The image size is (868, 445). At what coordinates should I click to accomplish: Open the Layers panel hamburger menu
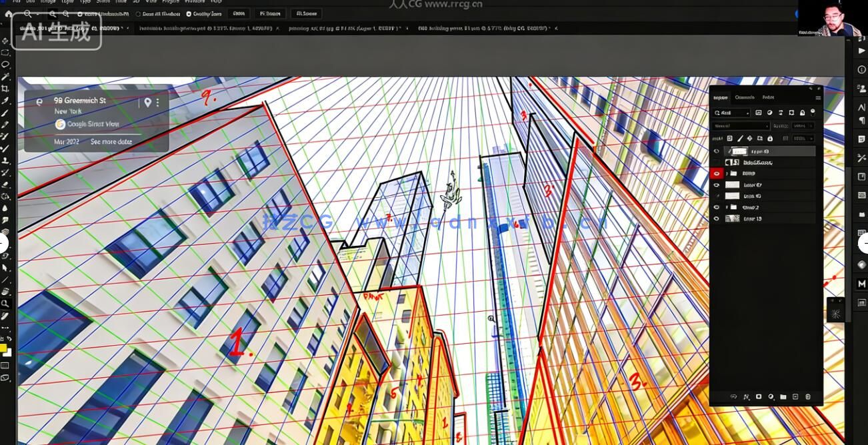tap(818, 98)
